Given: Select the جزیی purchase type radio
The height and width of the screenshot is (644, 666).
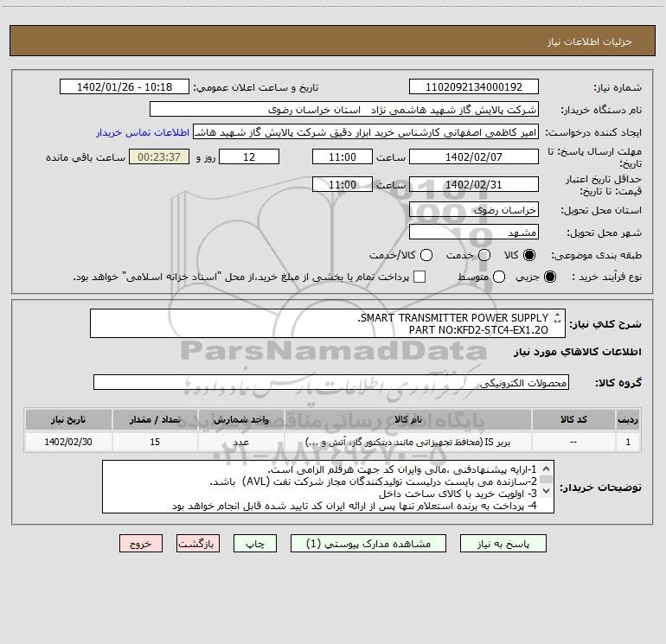Looking at the screenshot, I should [x=549, y=277].
